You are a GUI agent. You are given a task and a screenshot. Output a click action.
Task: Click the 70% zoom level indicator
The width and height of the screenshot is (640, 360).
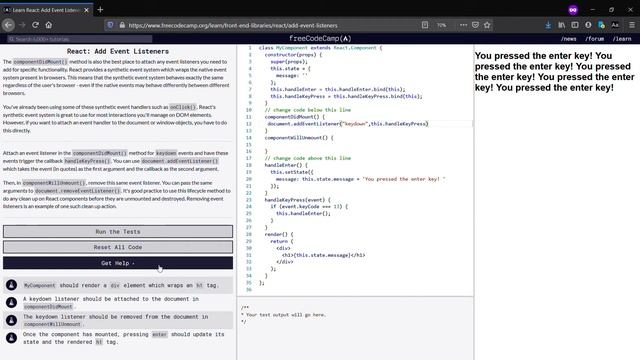[x=442, y=25]
